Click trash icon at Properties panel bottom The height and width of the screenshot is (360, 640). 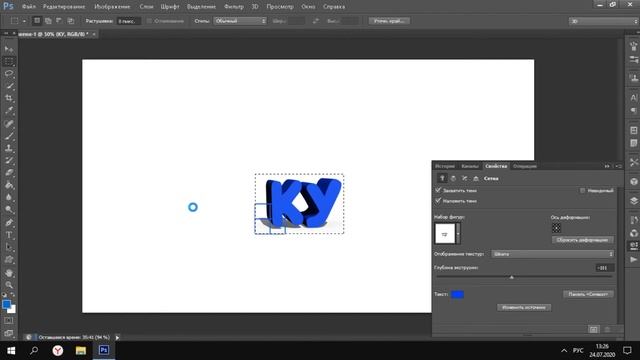pyautogui.click(x=607, y=329)
